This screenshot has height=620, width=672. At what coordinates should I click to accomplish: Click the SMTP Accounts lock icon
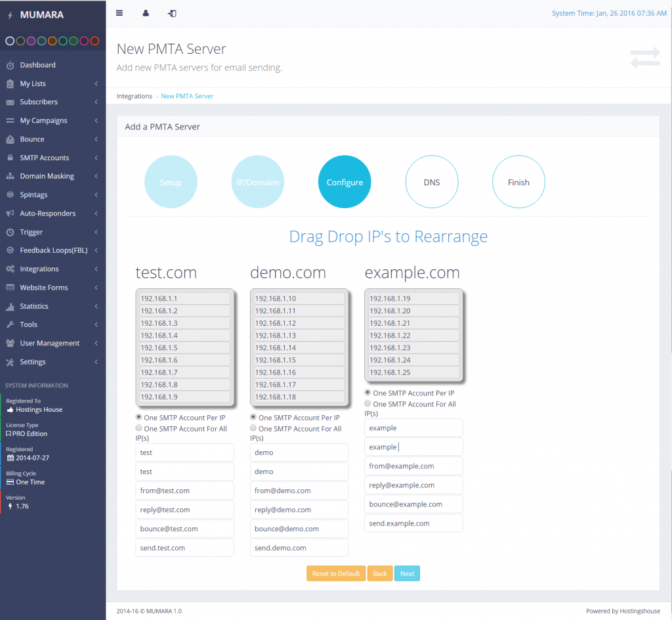[x=10, y=158]
